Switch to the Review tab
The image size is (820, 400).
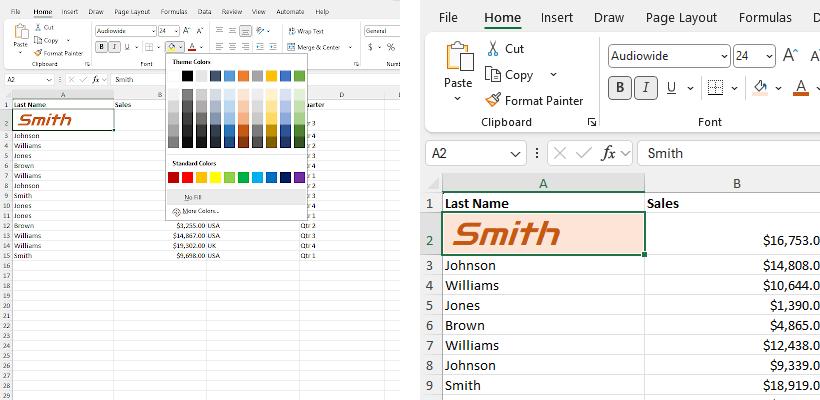[231, 12]
